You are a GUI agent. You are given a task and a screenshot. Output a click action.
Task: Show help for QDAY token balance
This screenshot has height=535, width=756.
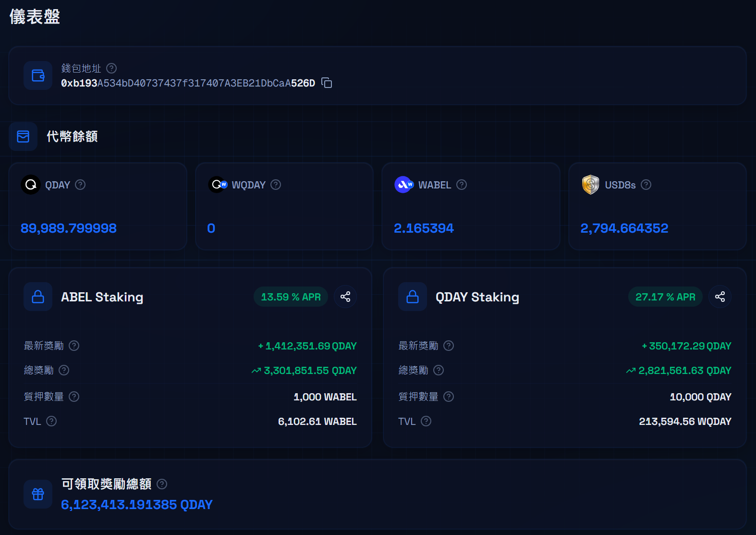(80, 185)
